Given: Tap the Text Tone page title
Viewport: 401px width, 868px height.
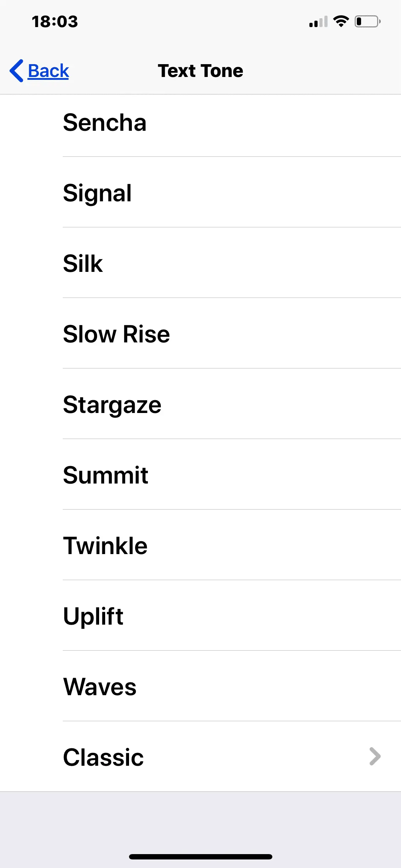Looking at the screenshot, I should click(x=200, y=71).
